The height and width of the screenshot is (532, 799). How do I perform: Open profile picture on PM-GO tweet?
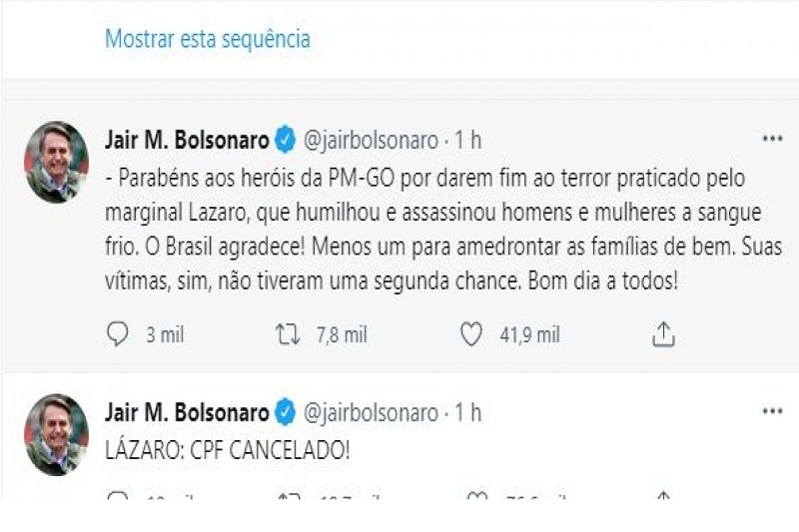tap(56, 160)
